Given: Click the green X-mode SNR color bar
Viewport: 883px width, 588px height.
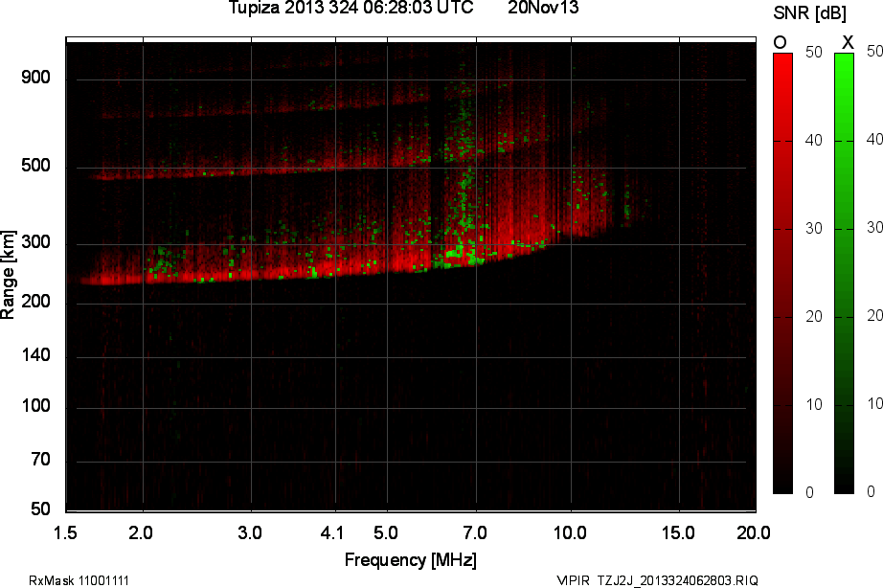Looking at the screenshot, I should point(844,273).
